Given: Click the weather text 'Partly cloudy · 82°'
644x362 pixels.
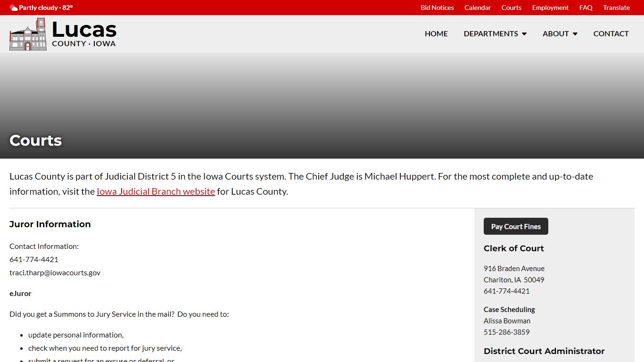Looking at the screenshot, I should click(x=46, y=8).
